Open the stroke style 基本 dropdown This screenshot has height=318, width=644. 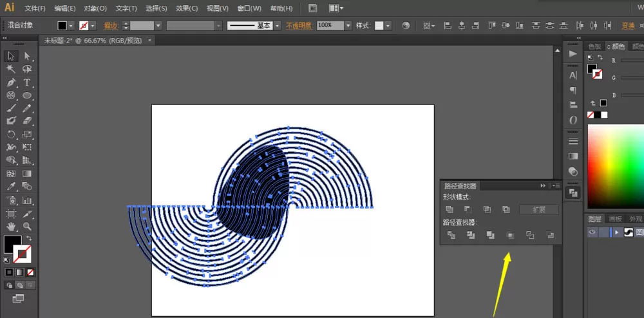[278, 26]
